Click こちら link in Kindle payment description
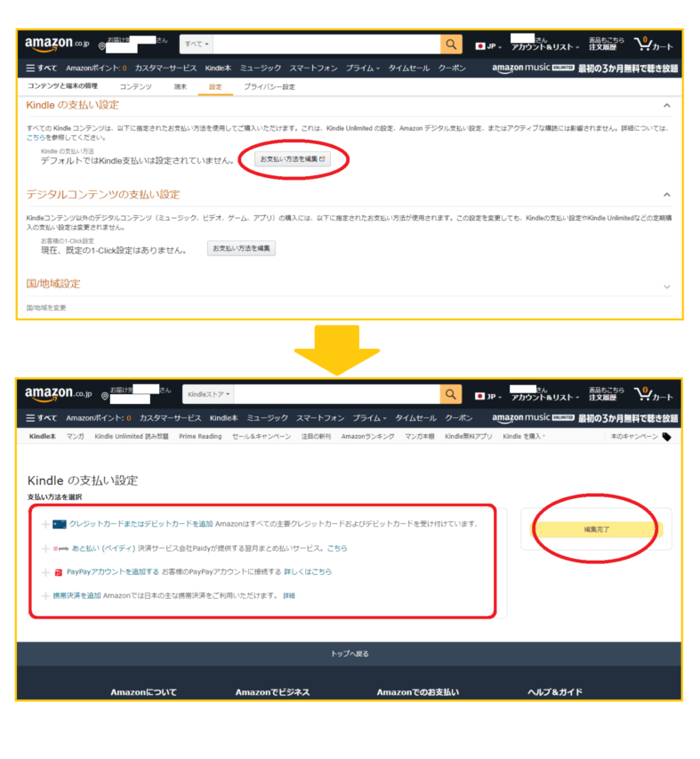This screenshot has width=700, height=759. click(36, 138)
